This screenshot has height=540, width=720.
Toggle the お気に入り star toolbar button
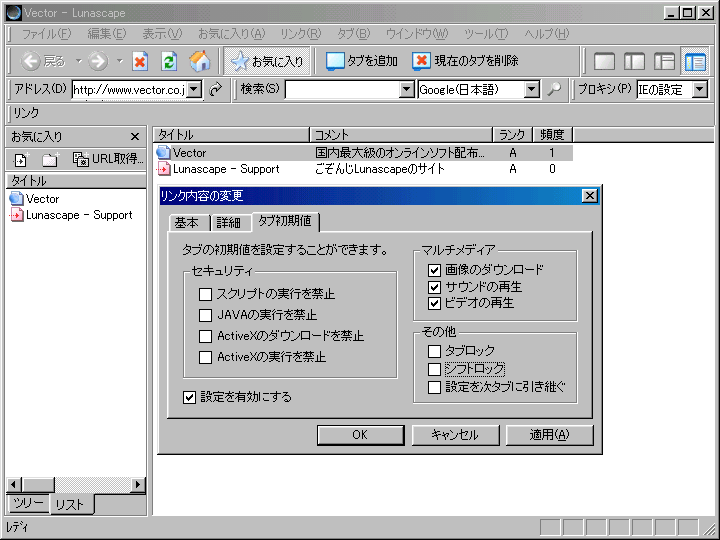[x=267, y=61]
